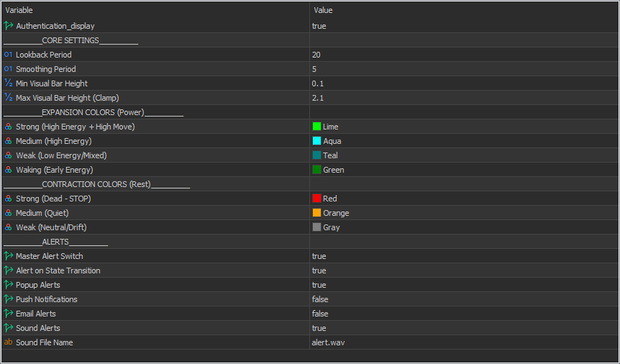620x364 pixels.
Task: Click the Push Notifications boolean icon
Action: point(9,299)
